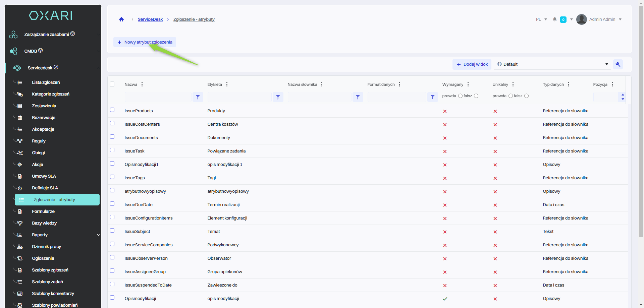Open the Nazwa column three-dot menu

coord(142,84)
